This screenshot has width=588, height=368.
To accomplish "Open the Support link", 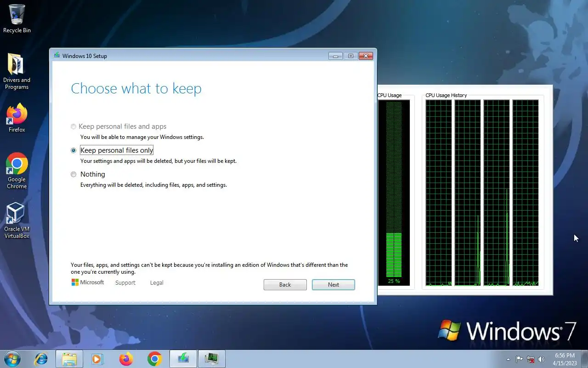I will (x=125, y=283).
